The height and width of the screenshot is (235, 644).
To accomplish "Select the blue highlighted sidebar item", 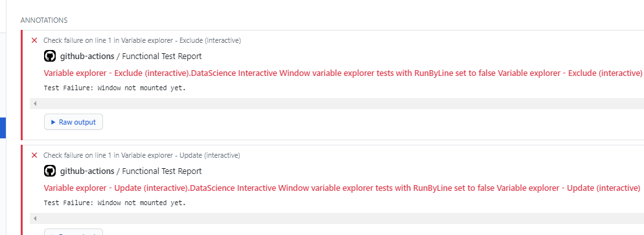I will pos(3,128).
